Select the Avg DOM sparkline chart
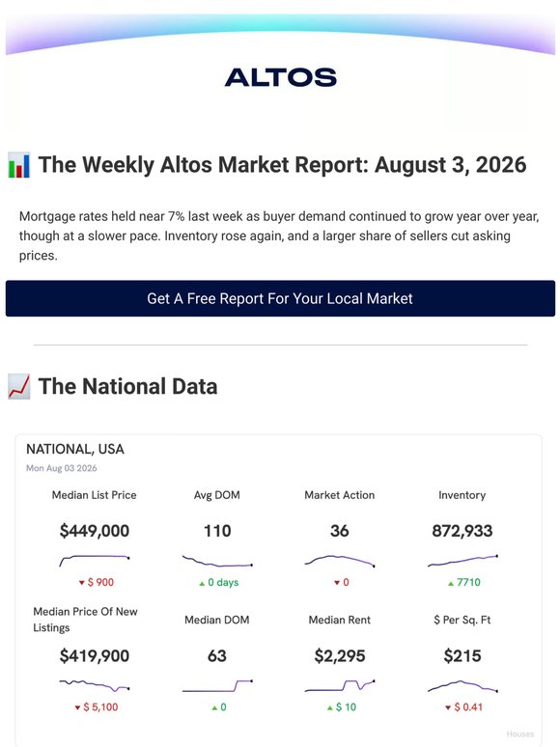Screen dimensions: 560x747 click(x=217, y=561)
